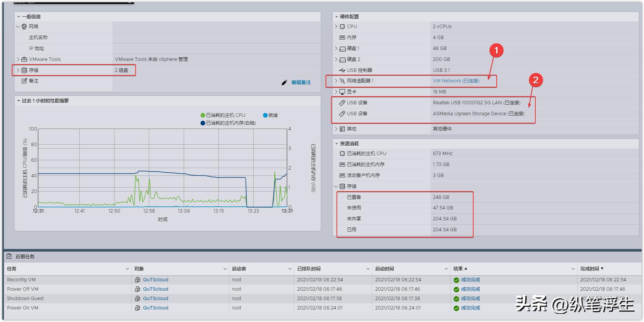Open the 任务 column dropdown

[127, 269]
